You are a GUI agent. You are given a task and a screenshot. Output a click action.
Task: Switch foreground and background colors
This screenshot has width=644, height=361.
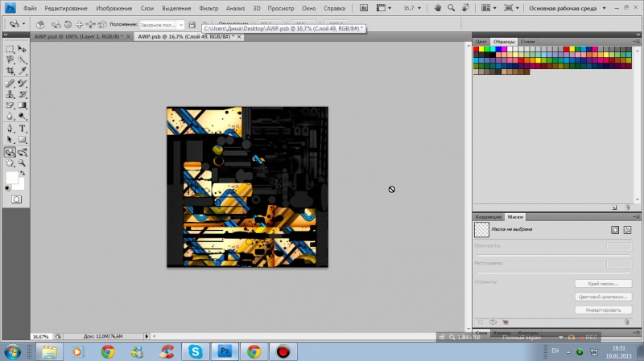pyautogui.click(x=23, y=174)
